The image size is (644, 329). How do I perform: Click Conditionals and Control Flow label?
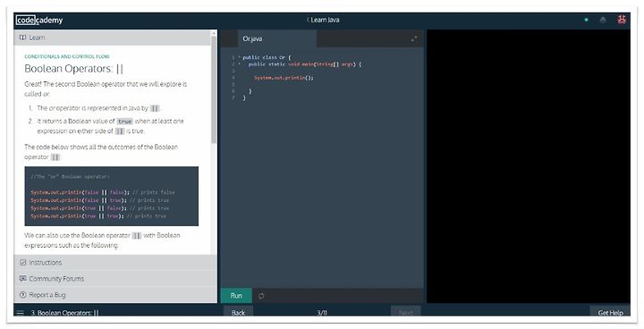coord(67,56)
